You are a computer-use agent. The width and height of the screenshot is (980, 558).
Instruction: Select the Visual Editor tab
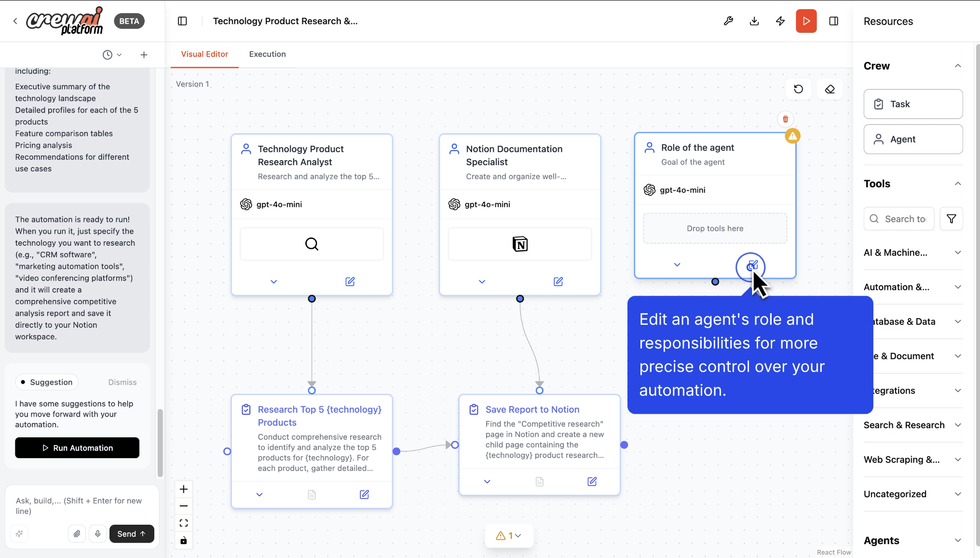204,54
